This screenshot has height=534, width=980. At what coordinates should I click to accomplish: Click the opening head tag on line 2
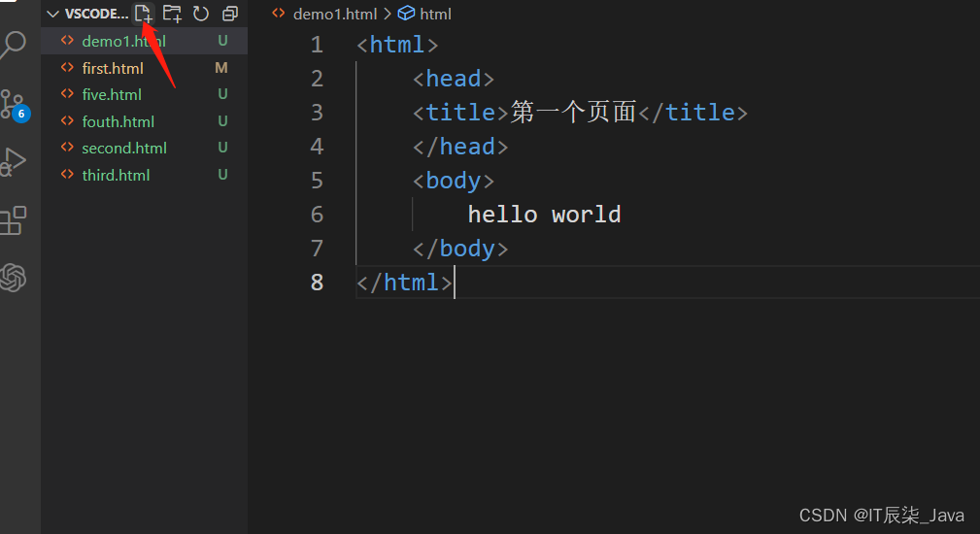454,79
